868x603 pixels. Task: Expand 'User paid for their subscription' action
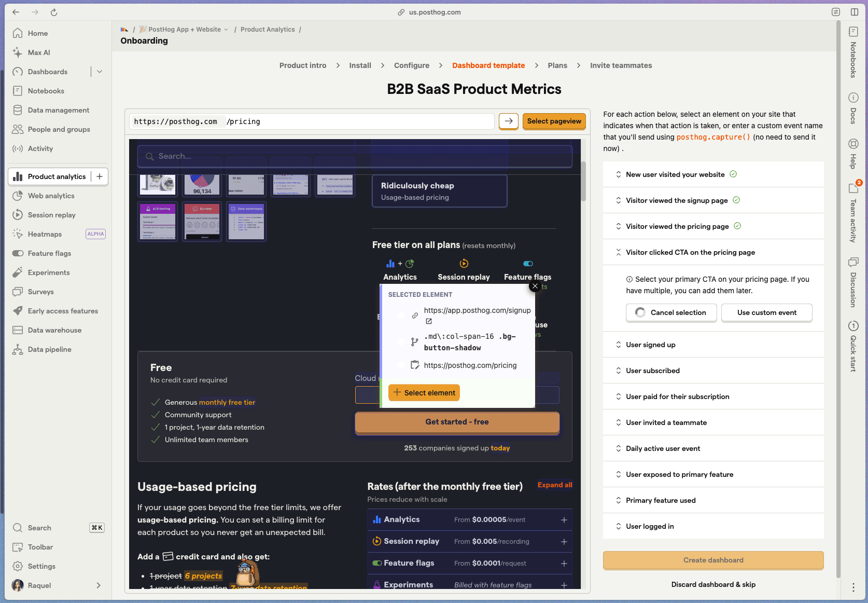click(713, 396)
